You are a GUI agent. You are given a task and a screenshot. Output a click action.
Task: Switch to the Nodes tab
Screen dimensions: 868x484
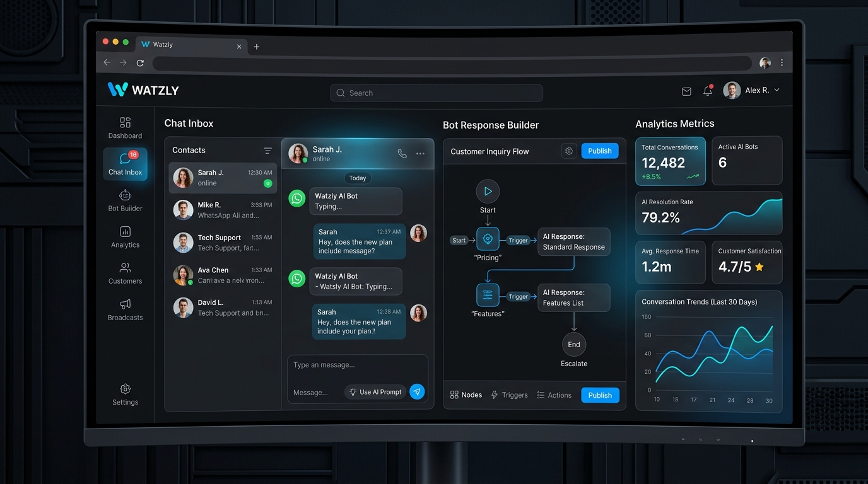[x=466, y=395]
